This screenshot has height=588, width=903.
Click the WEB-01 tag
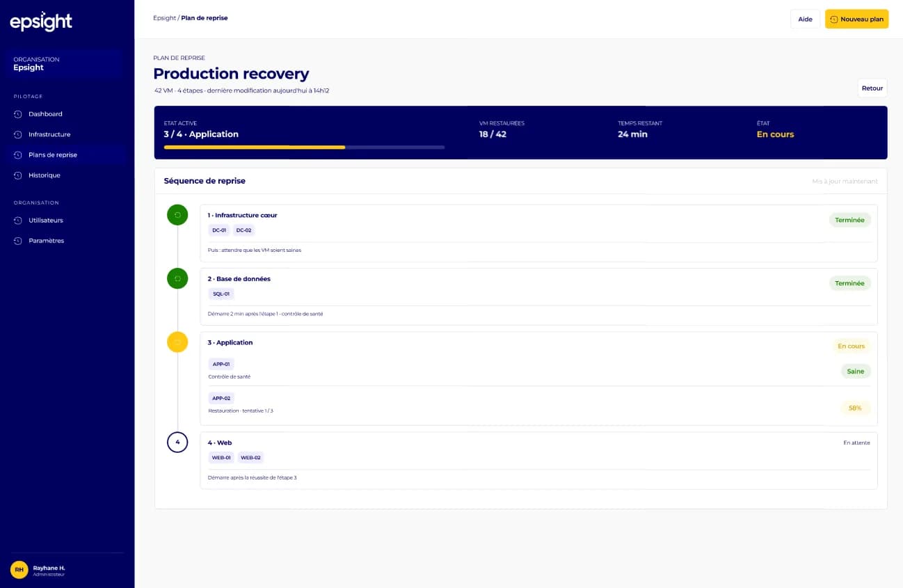[221, 458]
